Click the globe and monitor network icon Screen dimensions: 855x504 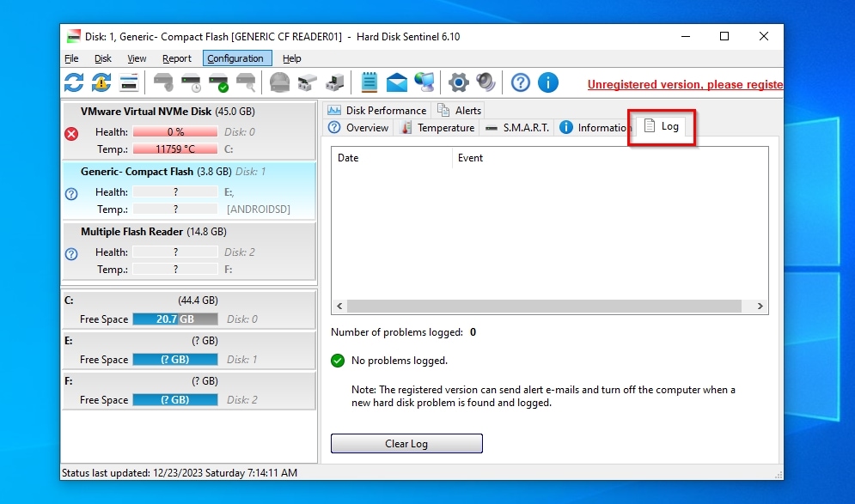tap(424, 82)
